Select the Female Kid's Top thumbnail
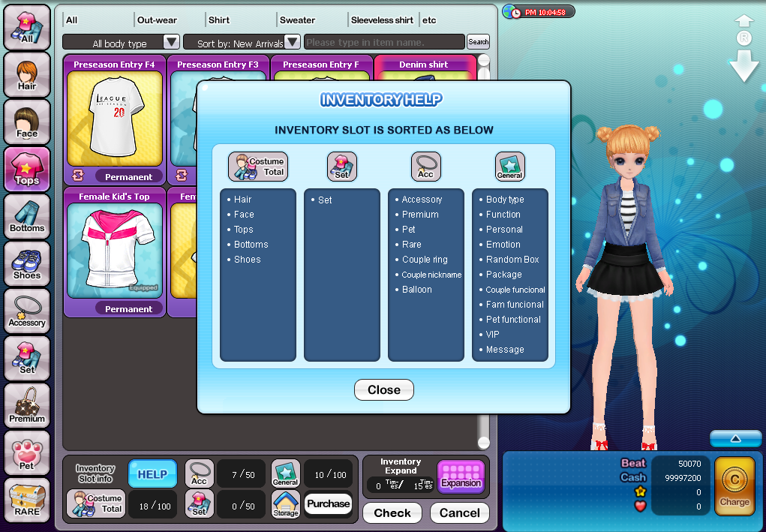The width and height of the screenshot is (766, 532). click(114, 251)
